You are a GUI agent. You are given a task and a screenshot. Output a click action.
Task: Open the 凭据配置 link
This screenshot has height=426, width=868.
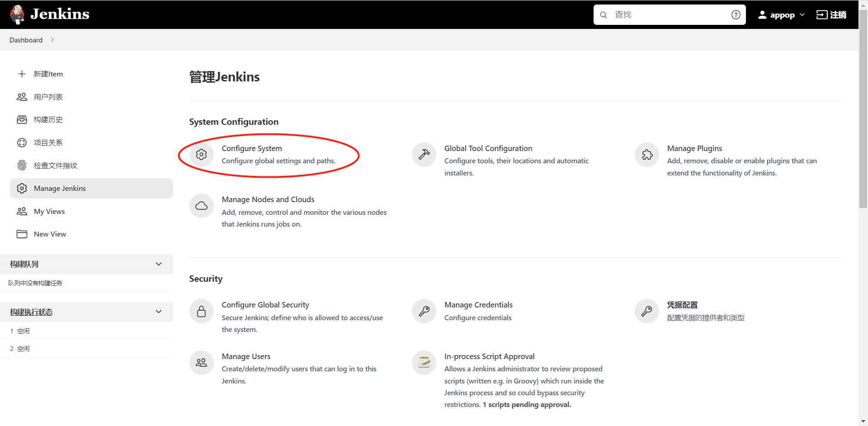coord(682,305)
